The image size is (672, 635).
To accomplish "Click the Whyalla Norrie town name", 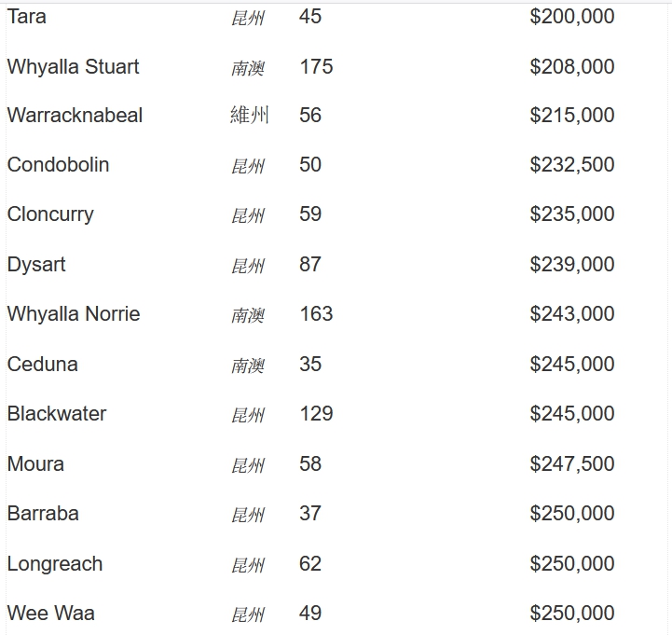I will click(x=74, y=314).
